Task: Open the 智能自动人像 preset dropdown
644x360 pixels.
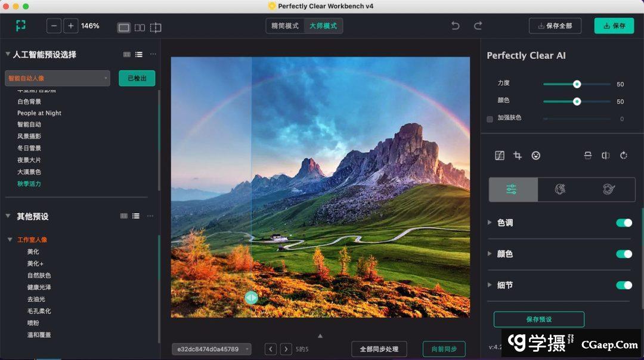Action: coord(57,78)
